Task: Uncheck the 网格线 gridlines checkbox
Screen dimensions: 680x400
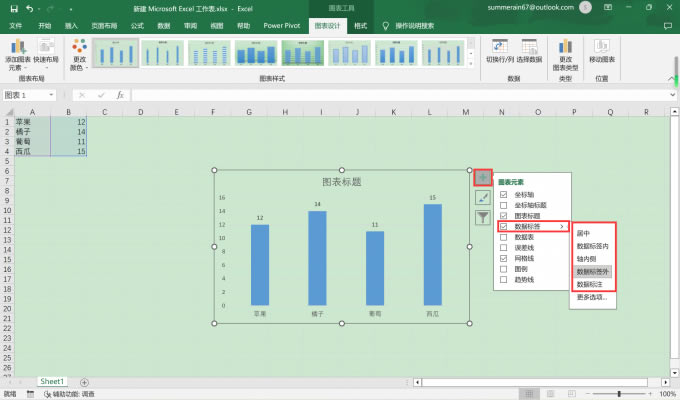Action: 504,258
